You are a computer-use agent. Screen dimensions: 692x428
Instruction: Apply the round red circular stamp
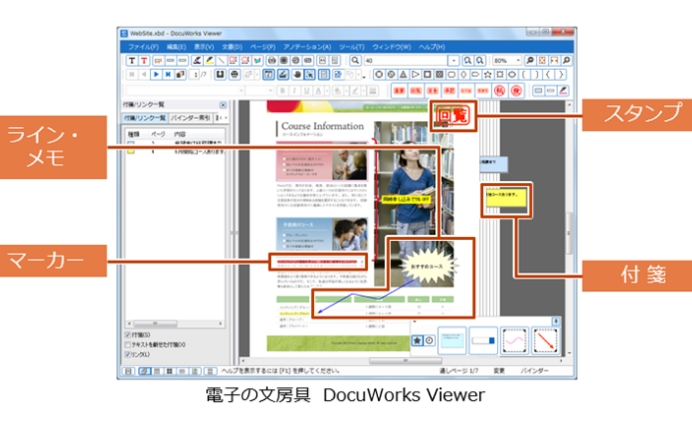(x=493, y=90)
